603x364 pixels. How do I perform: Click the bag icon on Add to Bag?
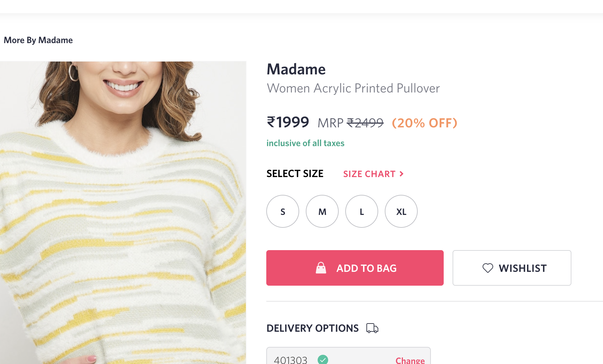[321, 268]
